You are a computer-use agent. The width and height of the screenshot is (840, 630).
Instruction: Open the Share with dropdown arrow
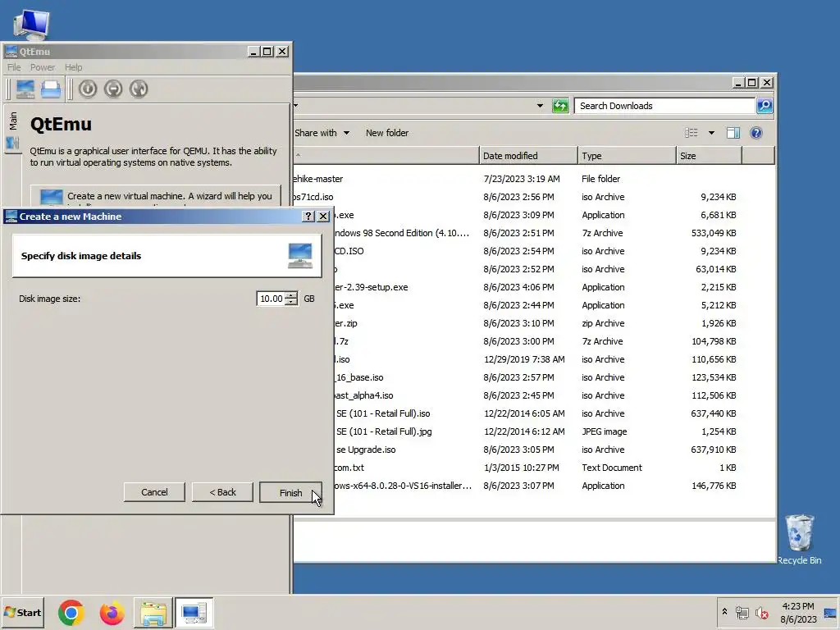(347, 133)
